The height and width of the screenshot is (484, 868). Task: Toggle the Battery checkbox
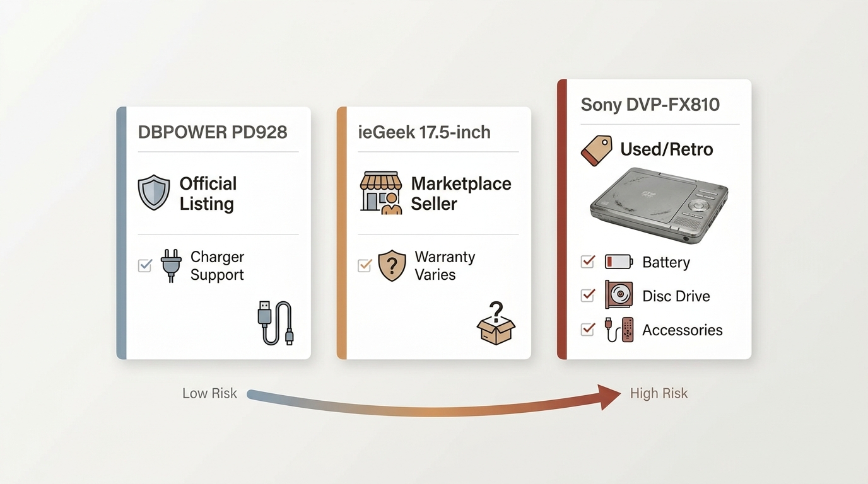(x=587, y=262)
